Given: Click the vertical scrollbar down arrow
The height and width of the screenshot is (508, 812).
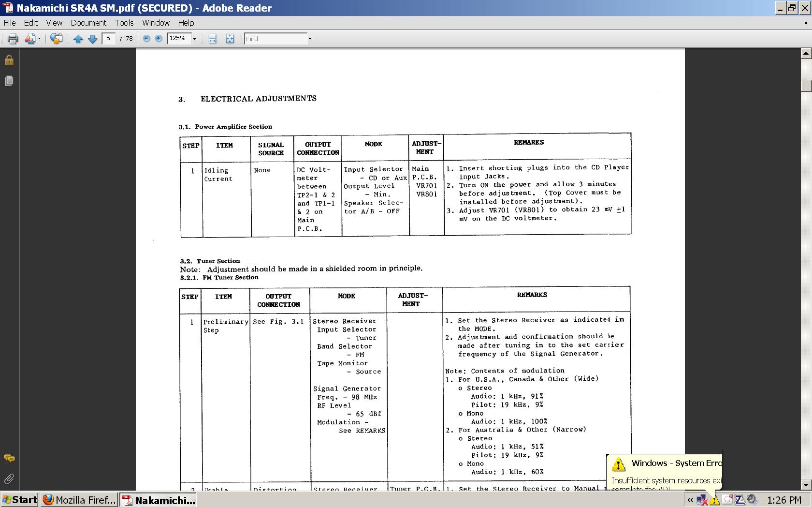Looking at the screenshot, I should pos(806,485).
